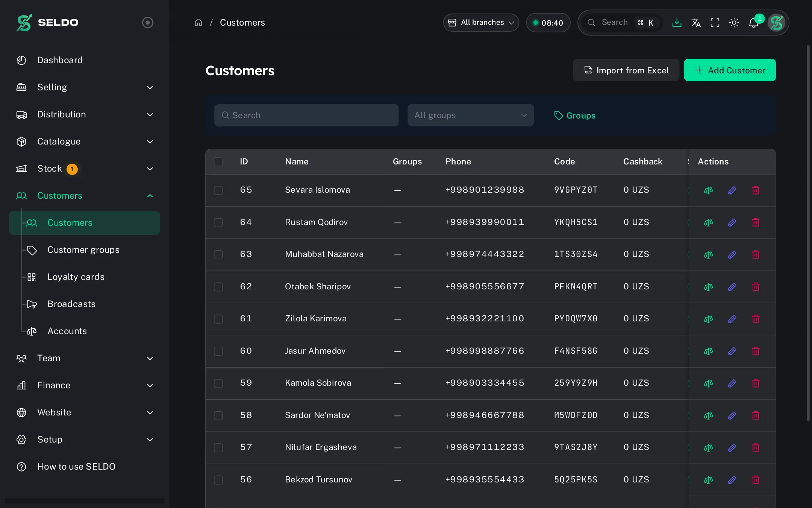Image resolution: width=812 pixels, height=508 pixels.
Task: Open the Groups link beside filters
Action: tap(575, 116)
